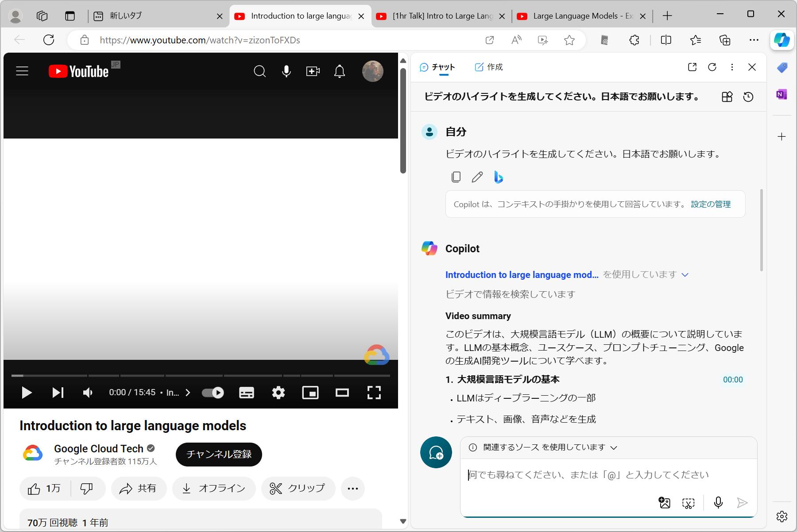Image resolution: width=797 pixels, height=532 pixels.
Task: Jump to the 00:00 timestamp in summary
Action: pos(733,380)
